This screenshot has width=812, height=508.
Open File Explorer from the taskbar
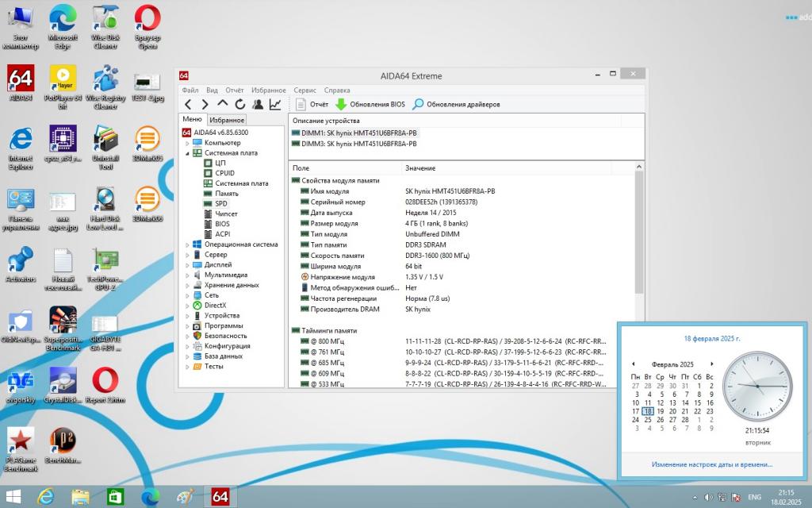click(80, 497)
